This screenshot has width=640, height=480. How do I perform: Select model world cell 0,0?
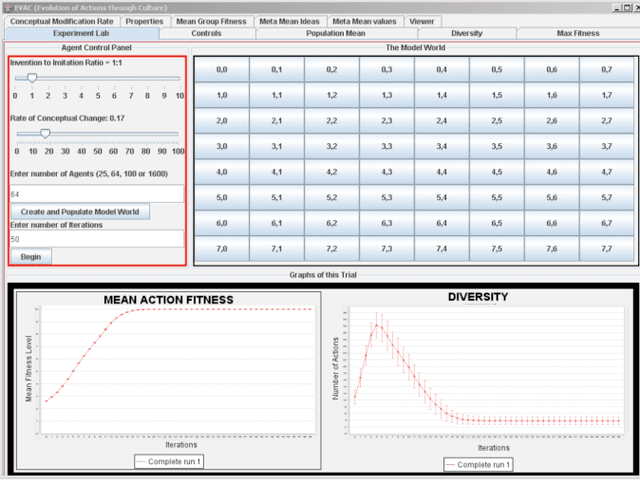[222, 69]
